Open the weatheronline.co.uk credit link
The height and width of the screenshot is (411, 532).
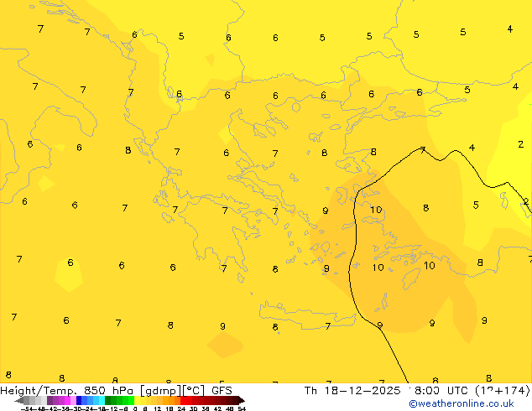tap(462, 404)
